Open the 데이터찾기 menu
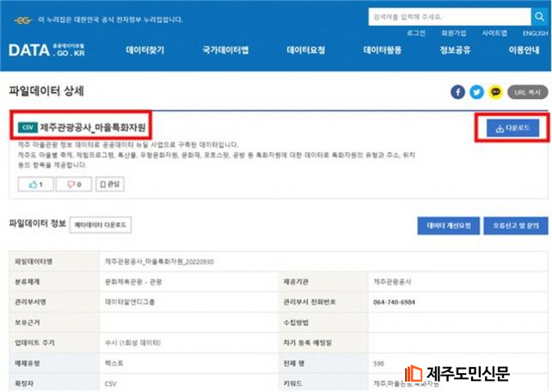The image size is (552, 392). 144,51
